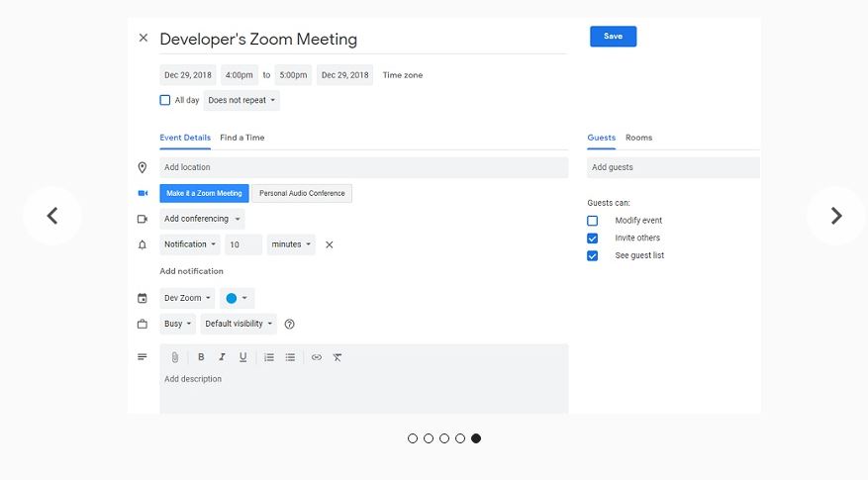Click the Add location field
Image resolution: width=868 pixels, height=480 pixels.
363,167
